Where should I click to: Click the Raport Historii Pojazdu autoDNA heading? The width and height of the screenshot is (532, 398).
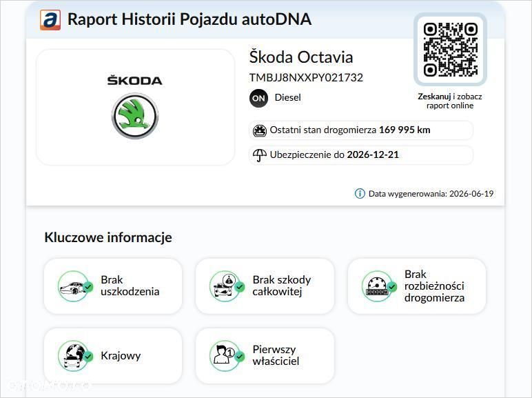190,19
